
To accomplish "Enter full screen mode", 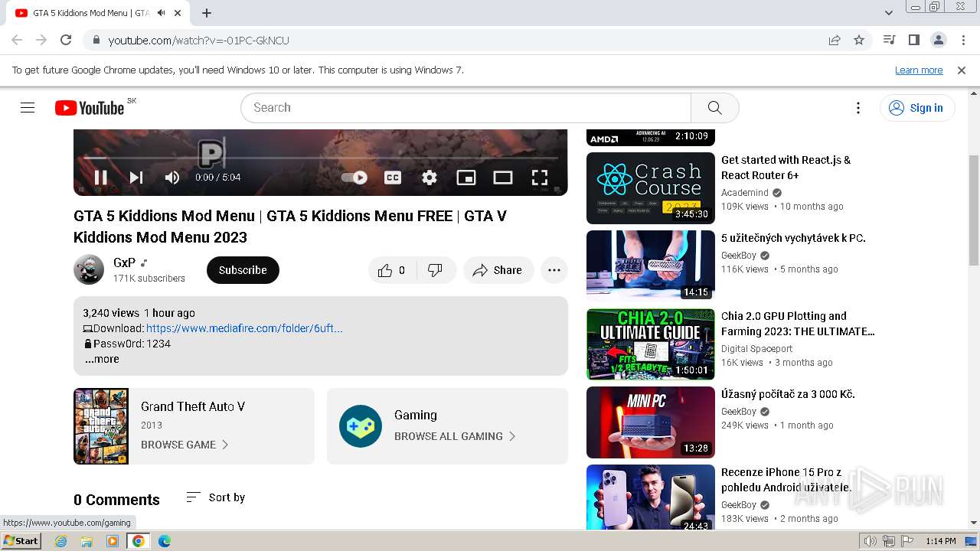I will pos(540,178).
